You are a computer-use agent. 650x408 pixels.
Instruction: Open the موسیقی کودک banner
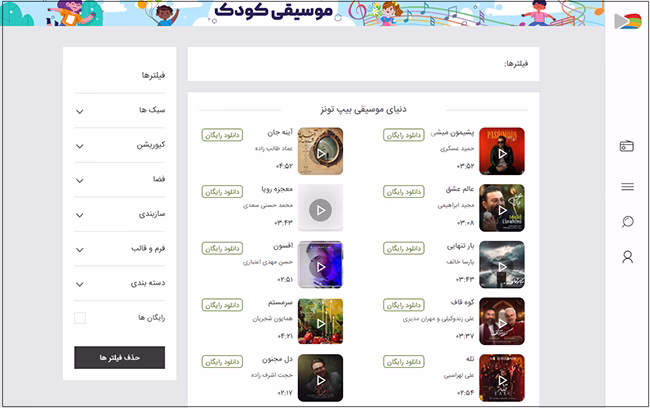click(x=303, y=13)
